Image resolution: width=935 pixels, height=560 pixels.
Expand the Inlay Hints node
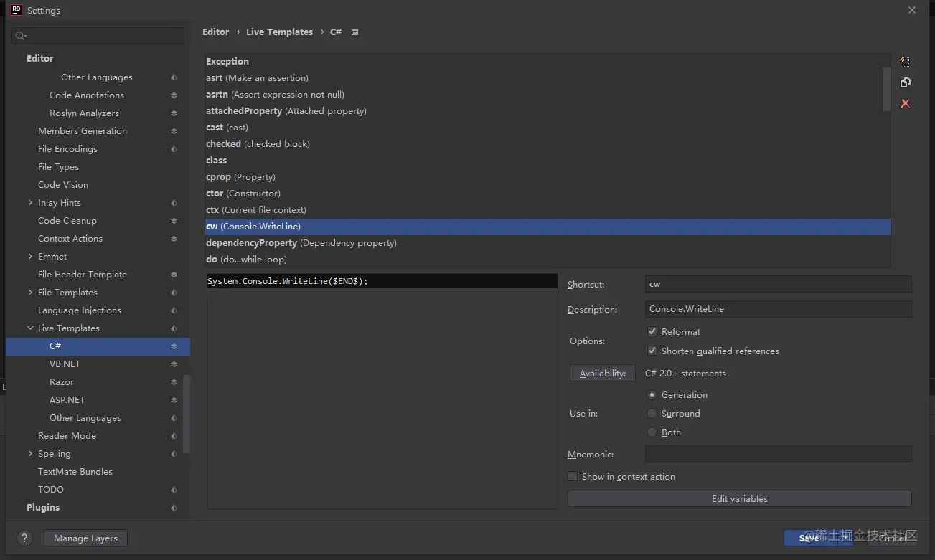point(30,203)
